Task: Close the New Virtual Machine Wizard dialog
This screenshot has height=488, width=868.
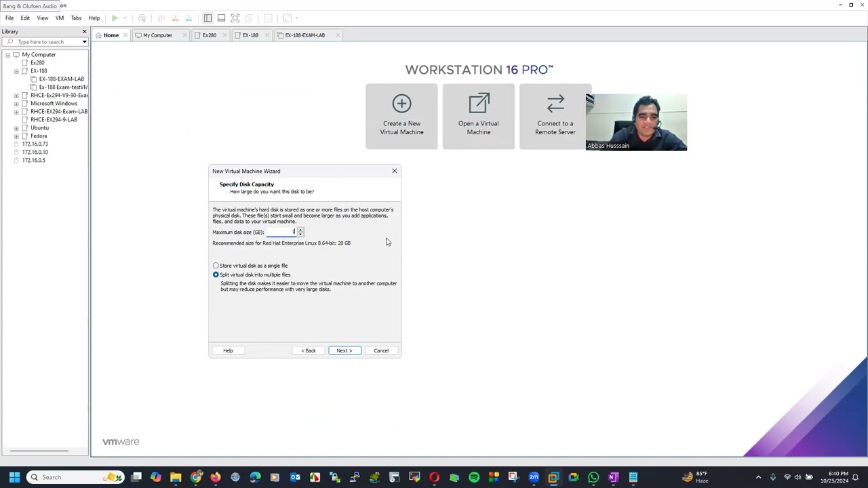Action: coord(394,171)
